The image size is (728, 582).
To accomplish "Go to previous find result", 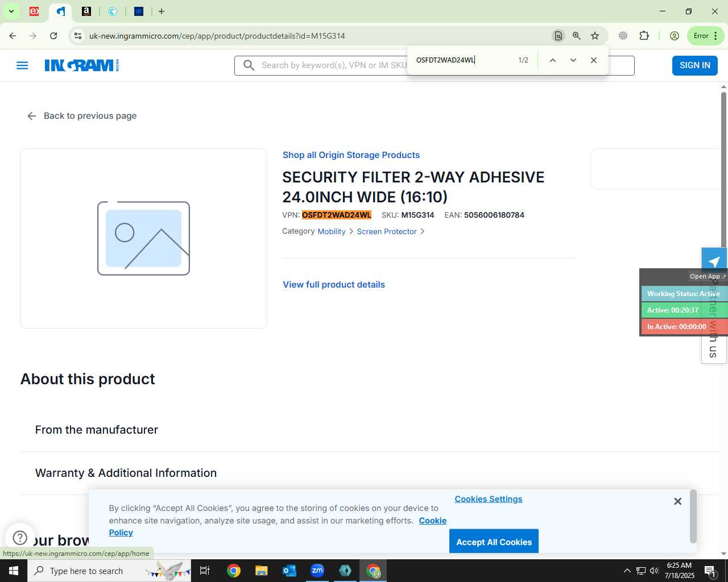I will pyautogui.click(x=552, y=60).
